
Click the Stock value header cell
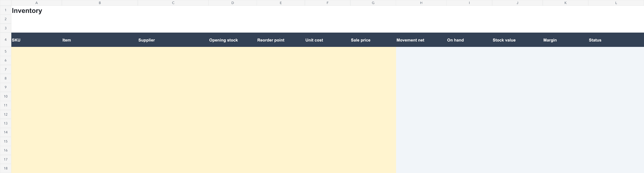(517, 40)
